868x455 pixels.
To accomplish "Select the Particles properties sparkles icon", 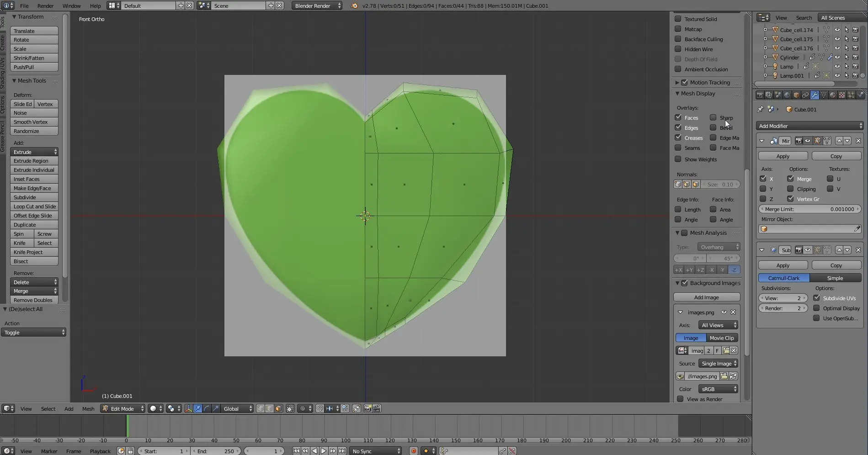I will coord(851,95).
